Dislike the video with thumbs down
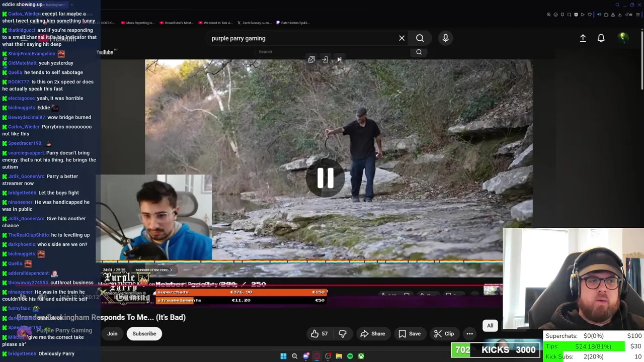The width and height of the screenshot is (644, 362). tap(343, 334)
